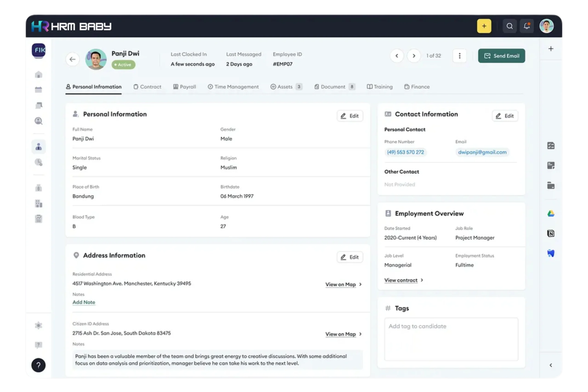Open the company building icon in sidebar
The image size is (588, 392).
coord(39,204)
